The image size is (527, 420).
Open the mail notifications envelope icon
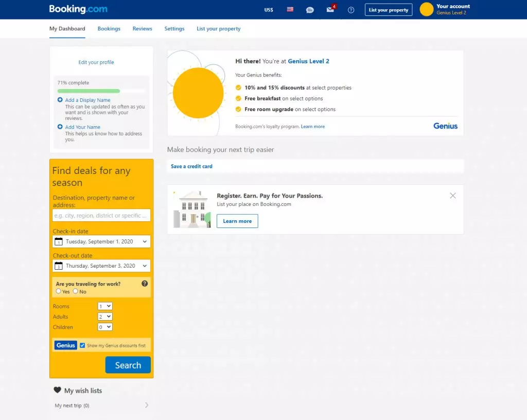tap(330, 10)
